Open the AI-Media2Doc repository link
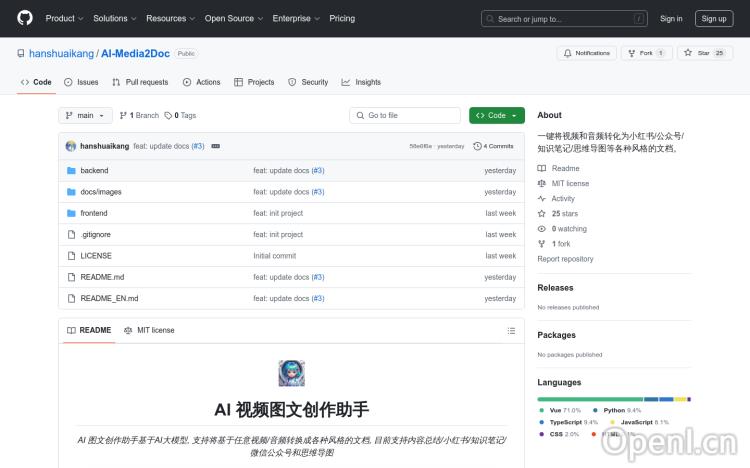 tap(135, 54)
